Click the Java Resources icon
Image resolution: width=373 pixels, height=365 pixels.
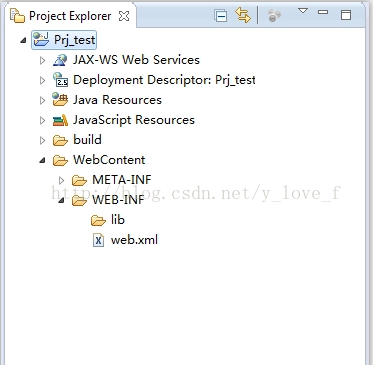[x=60, y=100]
